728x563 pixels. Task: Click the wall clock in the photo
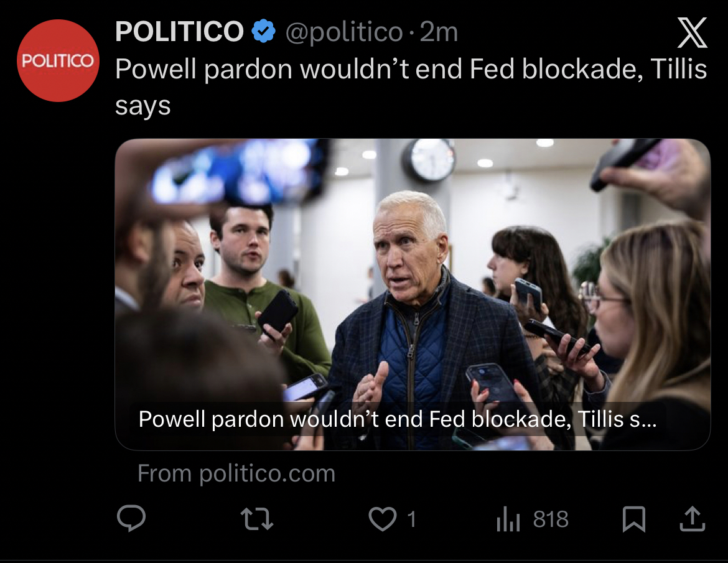429,159
